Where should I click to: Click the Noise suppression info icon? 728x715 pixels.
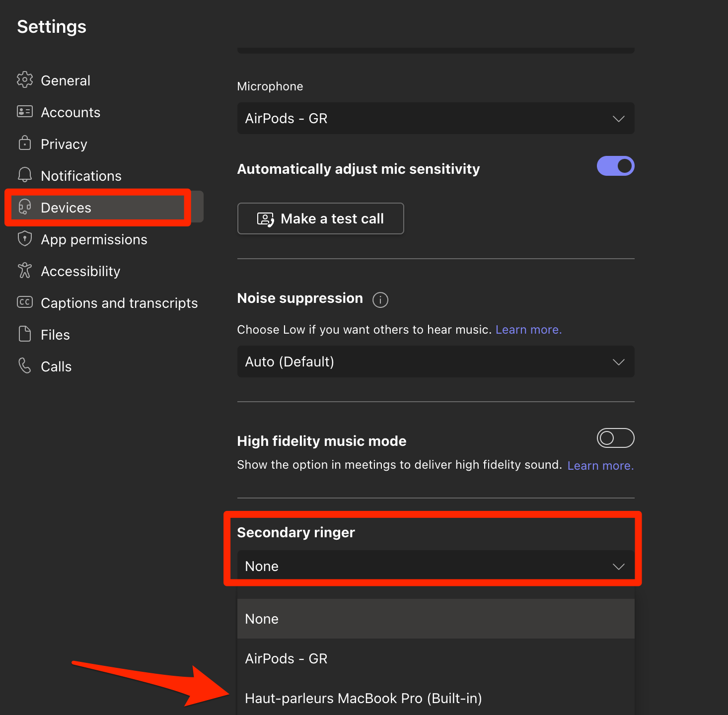click(380, 299)
